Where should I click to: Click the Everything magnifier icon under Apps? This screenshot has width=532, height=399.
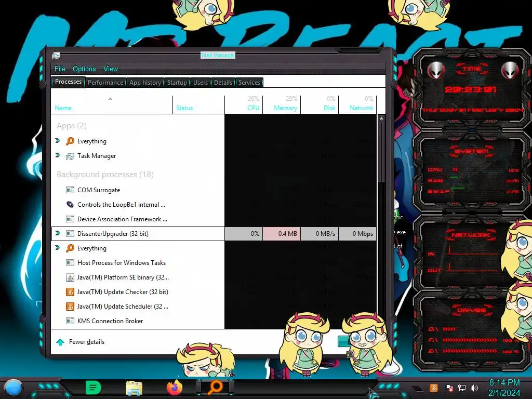pos(70,141)
